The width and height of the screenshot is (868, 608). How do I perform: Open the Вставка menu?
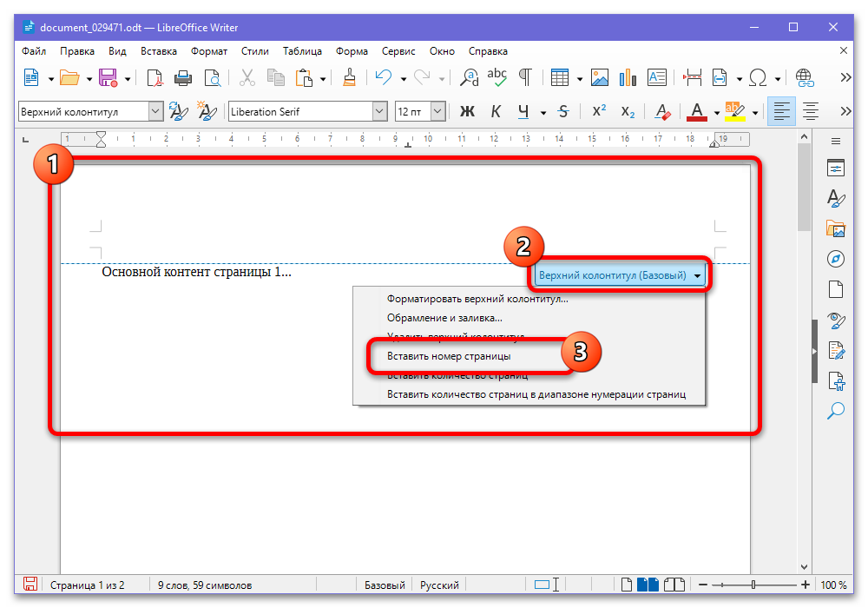[x=159, y=51]
